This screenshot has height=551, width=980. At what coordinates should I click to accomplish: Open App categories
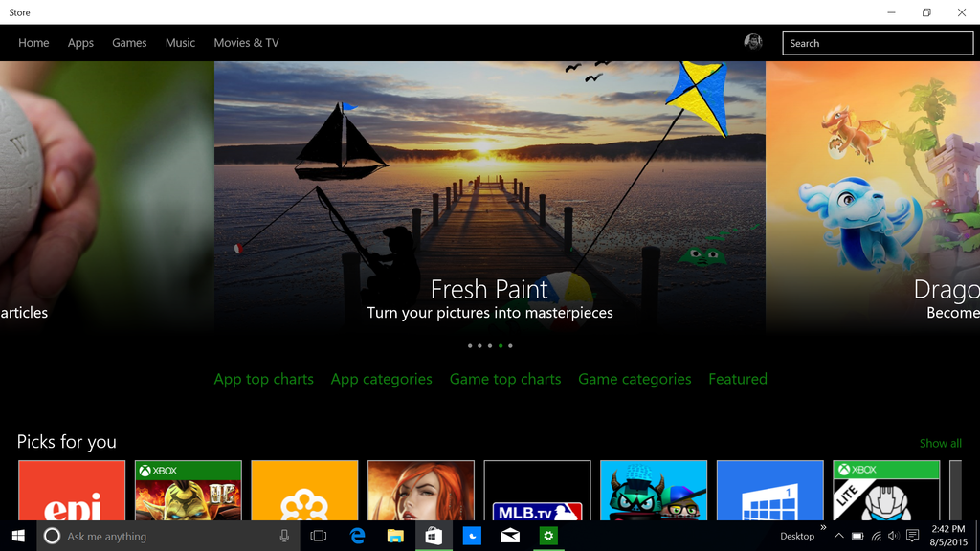tap(381, 379)
